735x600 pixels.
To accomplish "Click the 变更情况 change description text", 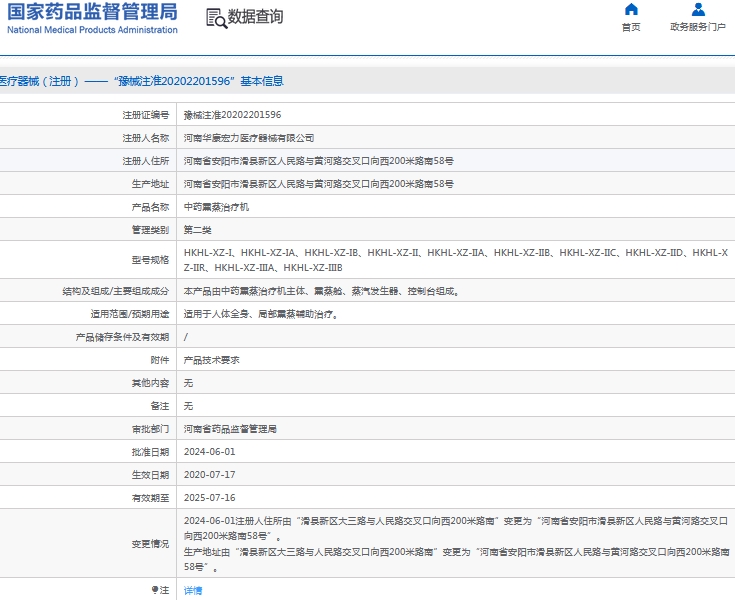I will [x=457, y=544].
